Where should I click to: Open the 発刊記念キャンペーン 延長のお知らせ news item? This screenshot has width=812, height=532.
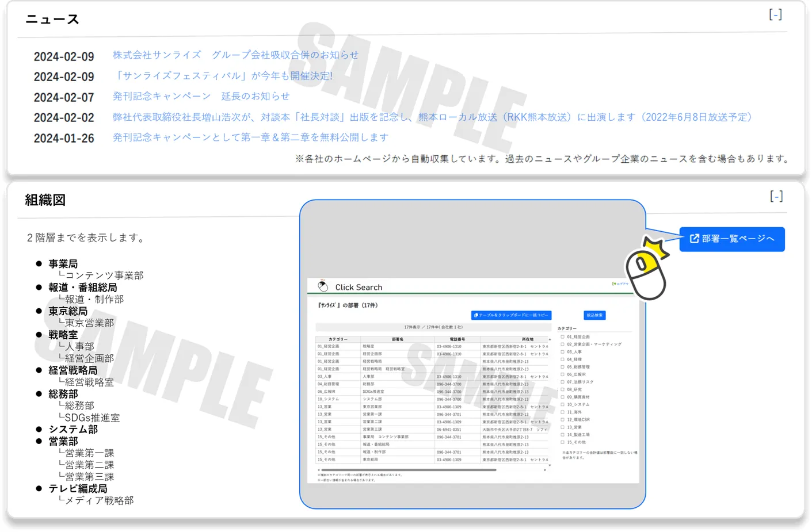[201, 96]
